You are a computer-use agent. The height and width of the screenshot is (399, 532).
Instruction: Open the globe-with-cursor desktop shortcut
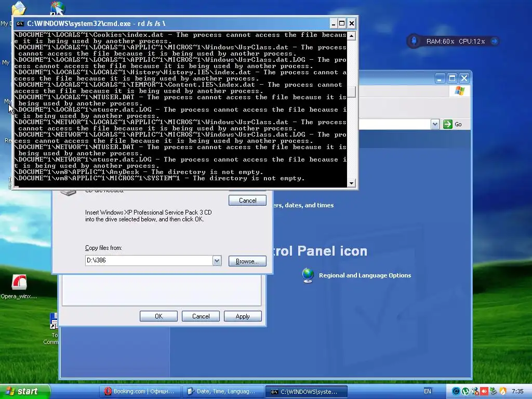(x=57, y=7)
